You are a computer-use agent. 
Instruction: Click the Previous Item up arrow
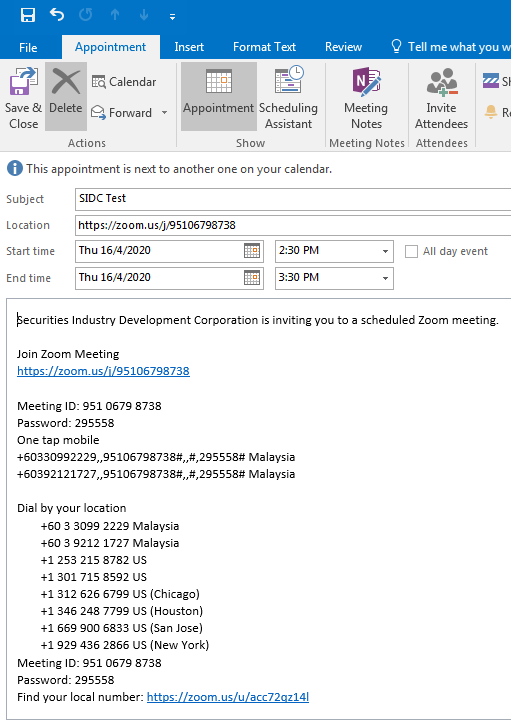pos(115,15)
